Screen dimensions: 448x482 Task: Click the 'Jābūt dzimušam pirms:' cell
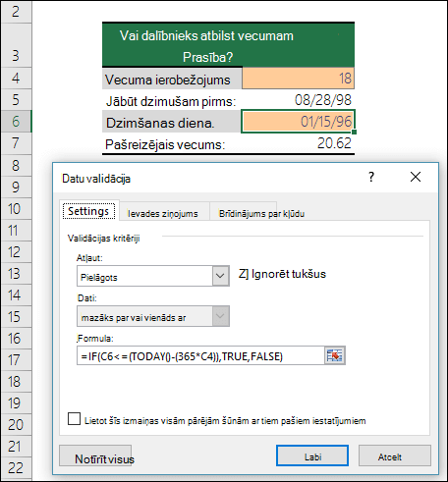172,100
